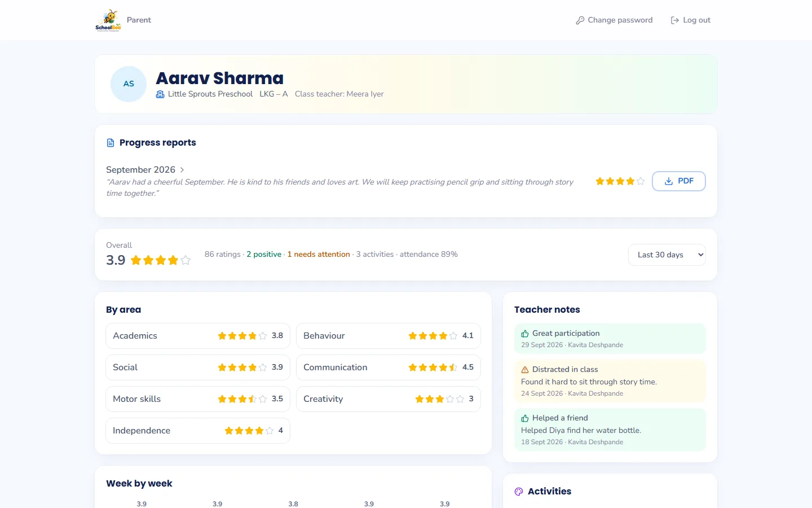Click the 2 positive filter link

coord(264,255)
